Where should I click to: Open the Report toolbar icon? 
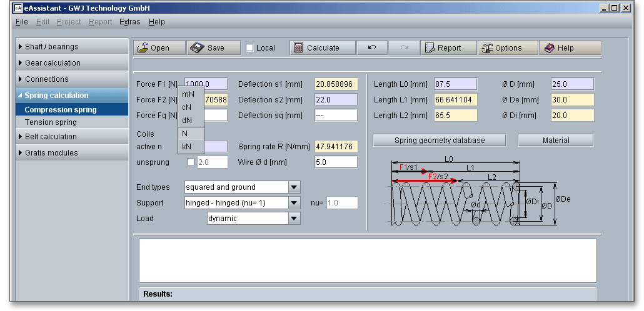(429, 48)
